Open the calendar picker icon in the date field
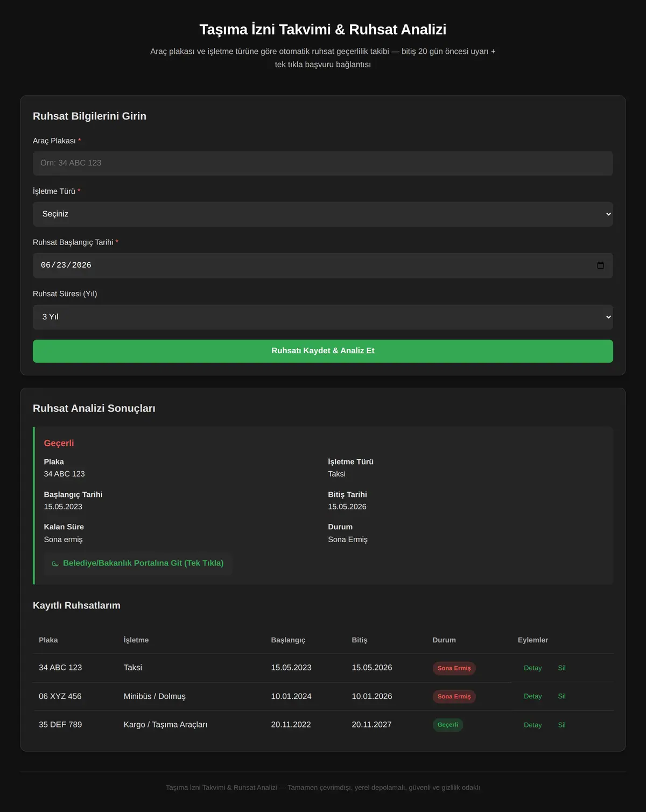 pos(600,265)
